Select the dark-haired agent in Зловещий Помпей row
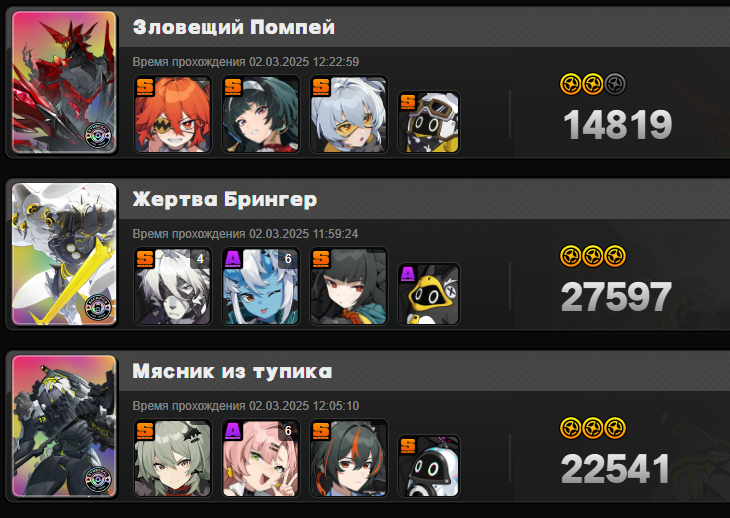This screenshot has width=730, height=518. 261,114
